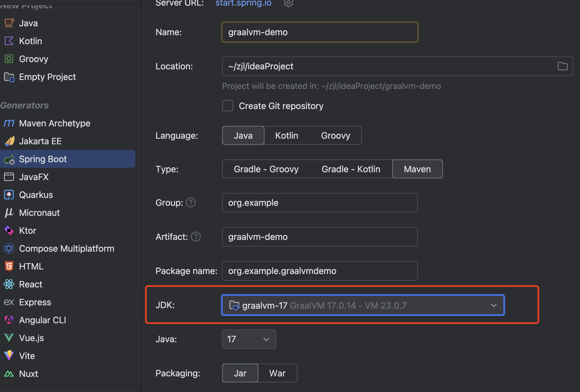
Task: Select Quarkus generator in list
Action: coord(68,195)
